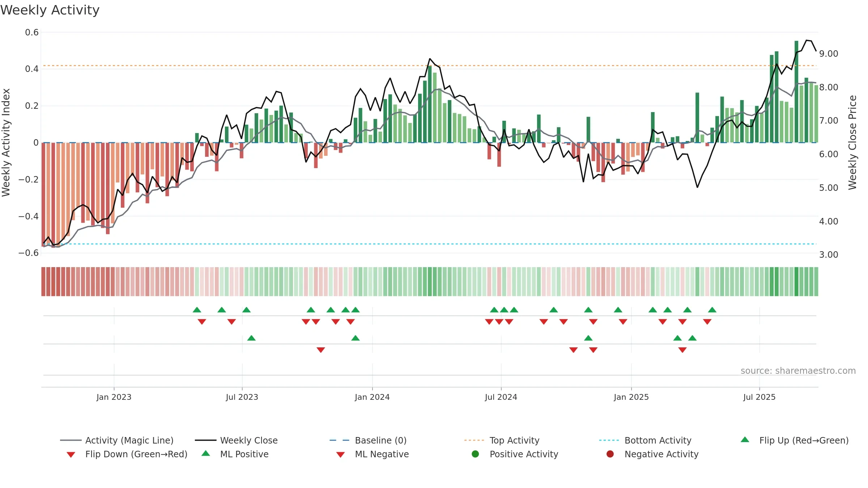Click the tallest green bar above 0.4
This screenshot has height=488, width=868.
(x=796, y=91)
